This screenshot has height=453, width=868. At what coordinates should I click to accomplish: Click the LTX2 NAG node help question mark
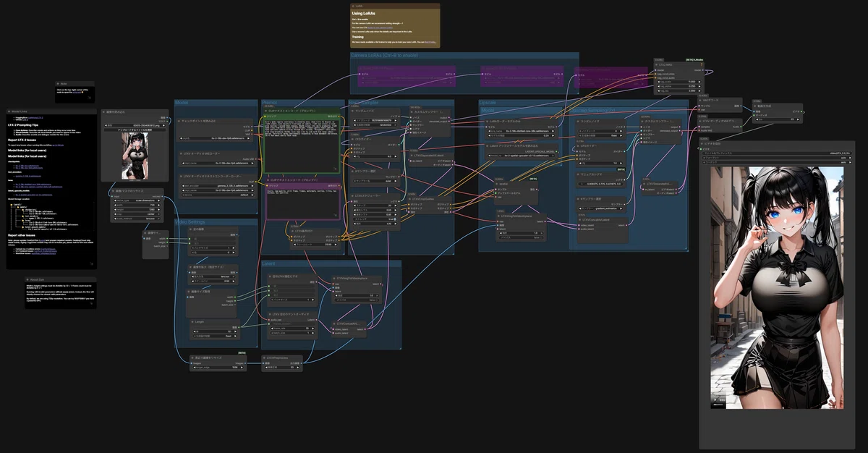coord(702,64)
